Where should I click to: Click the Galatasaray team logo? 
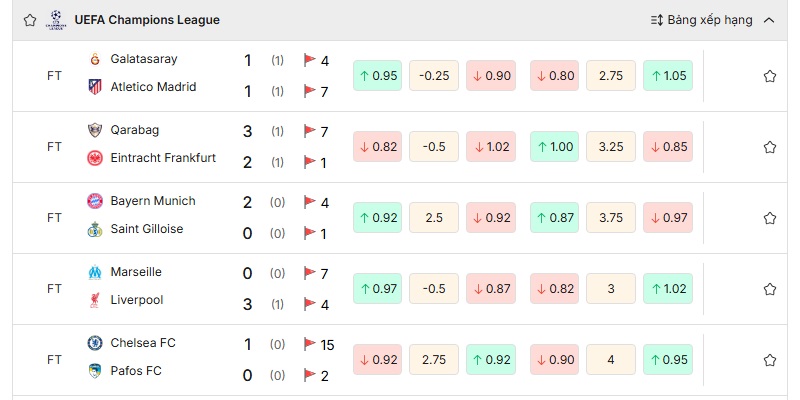pos(95,59)
